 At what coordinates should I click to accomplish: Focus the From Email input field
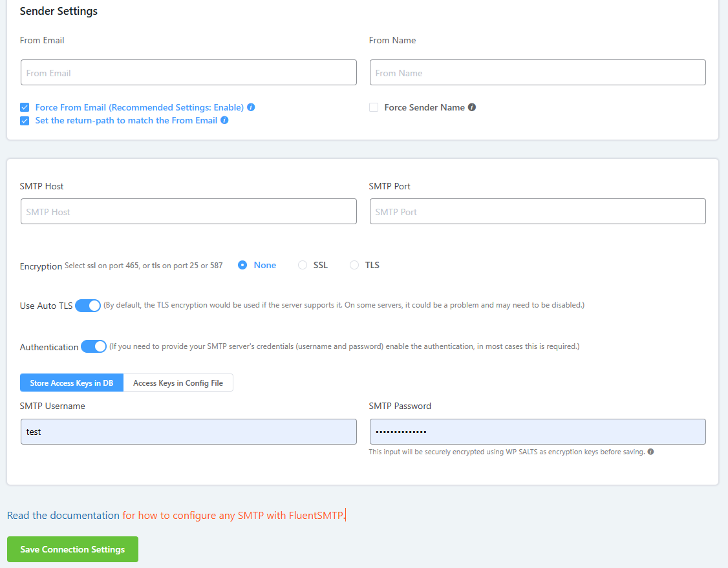pos(188,73)
